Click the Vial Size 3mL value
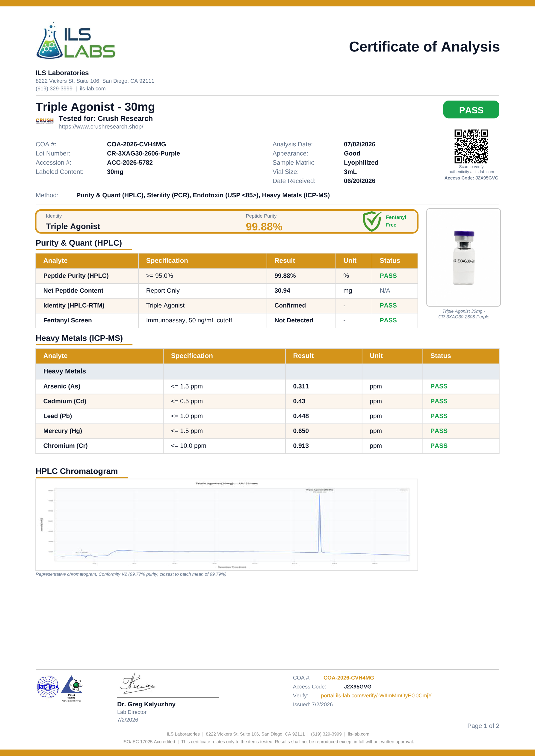This screenshot has width=535, height=756. pyautogui.click(x=350, y=172)
